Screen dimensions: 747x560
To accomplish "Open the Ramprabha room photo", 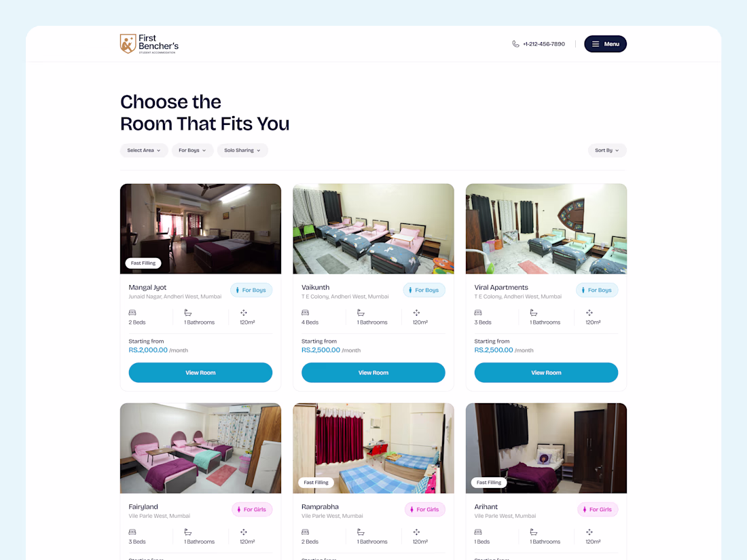I will (x=373, y=448).
